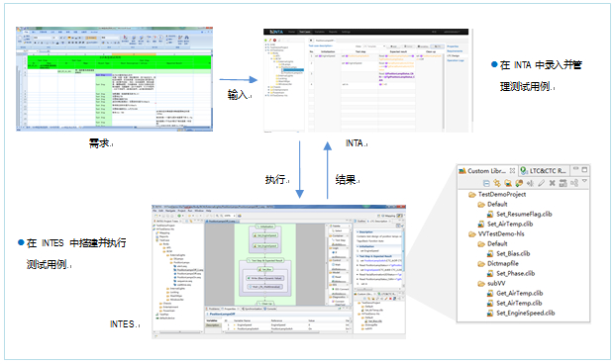Click the add-library icon with green plus
The width and height of the screenshot is (615, 364).
pyautogui.click(x=519, y=183)
